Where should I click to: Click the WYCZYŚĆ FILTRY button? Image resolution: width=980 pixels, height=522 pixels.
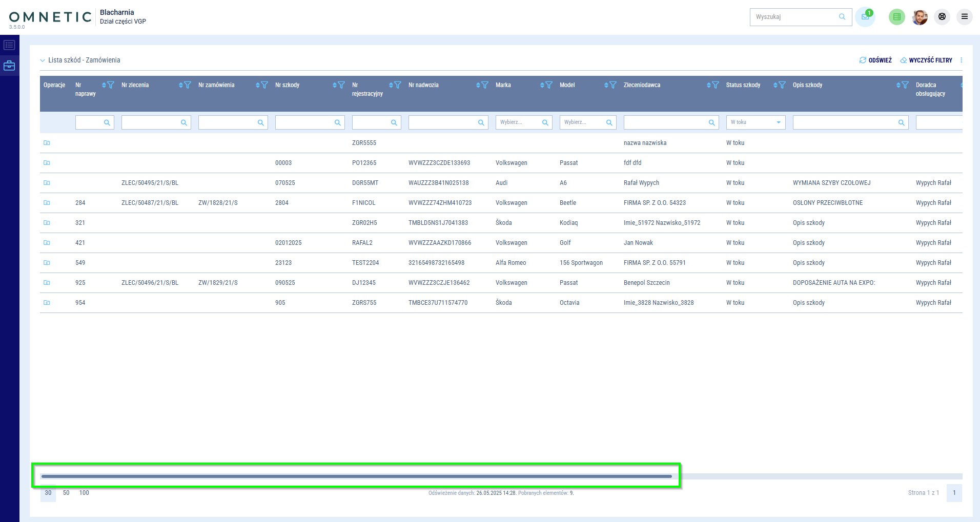[926, 60]
